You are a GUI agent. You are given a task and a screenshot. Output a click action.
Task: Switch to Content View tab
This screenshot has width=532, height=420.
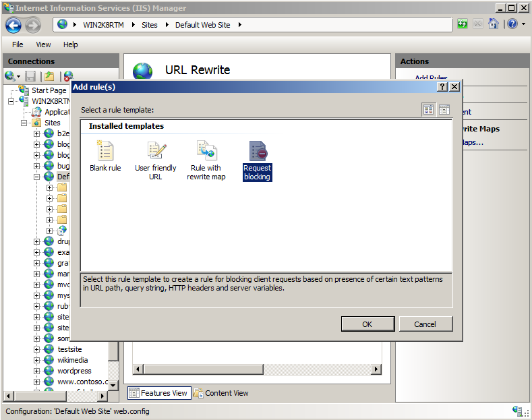pos(221,393)
